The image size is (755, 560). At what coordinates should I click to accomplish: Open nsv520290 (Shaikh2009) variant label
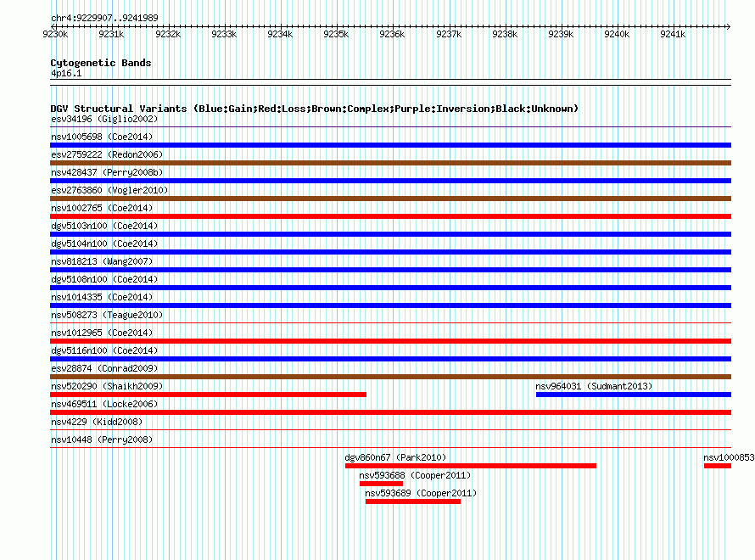tap(107, 386)
